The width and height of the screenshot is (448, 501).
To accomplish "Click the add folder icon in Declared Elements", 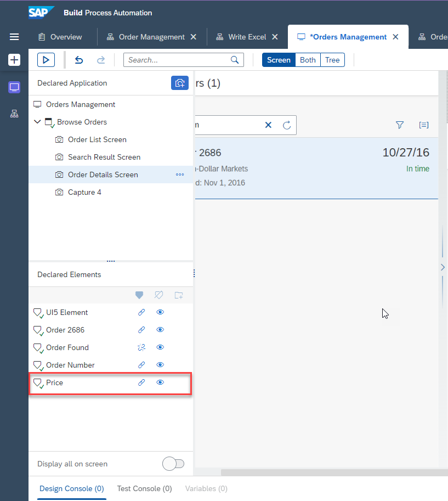I will pos(179,295).
